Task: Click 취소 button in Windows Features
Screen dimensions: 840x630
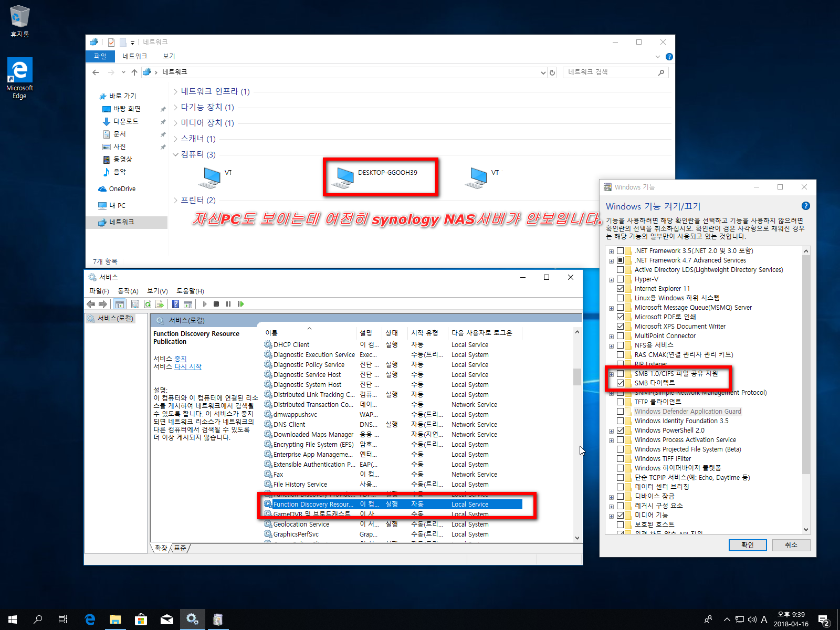Action: 791,545
